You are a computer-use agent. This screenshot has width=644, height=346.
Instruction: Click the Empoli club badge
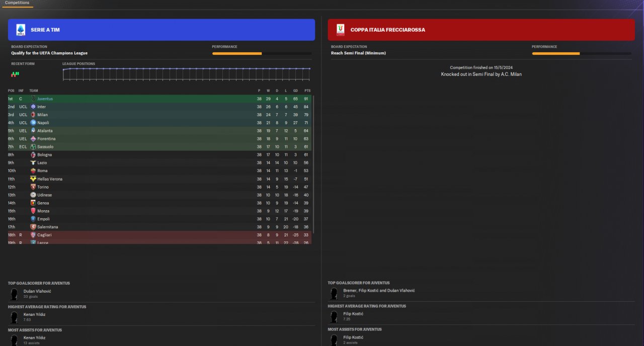click(33, 219)
